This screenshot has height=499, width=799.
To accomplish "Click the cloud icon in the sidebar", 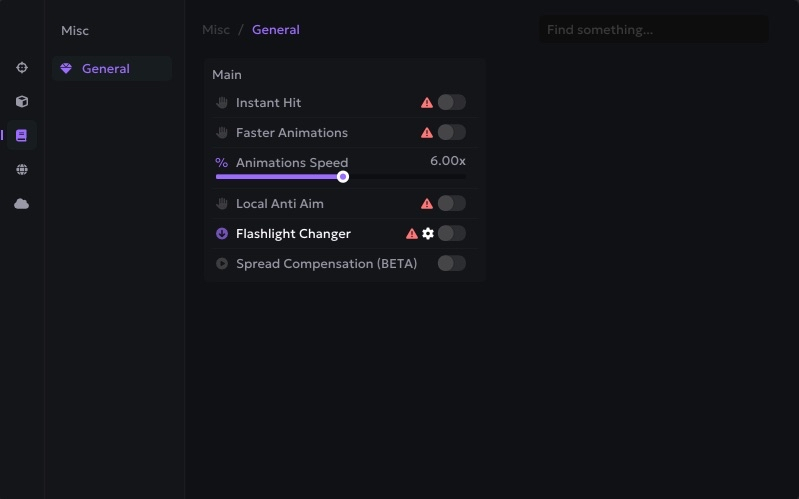I will click(x=22, y=204).
